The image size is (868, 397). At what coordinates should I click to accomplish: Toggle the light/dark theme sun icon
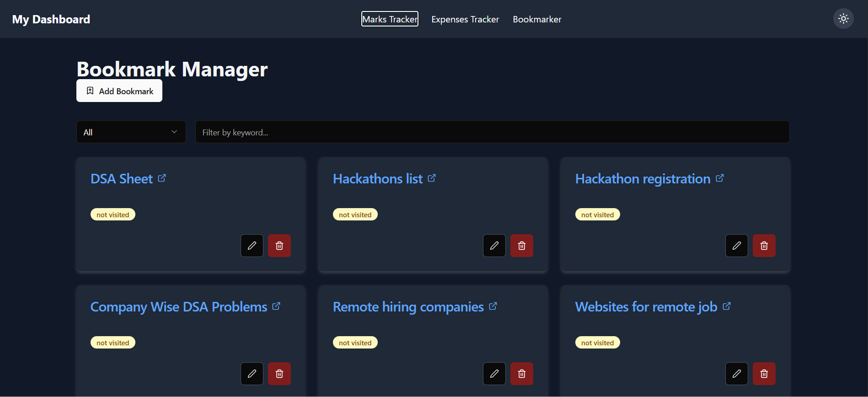coord(843,19)
